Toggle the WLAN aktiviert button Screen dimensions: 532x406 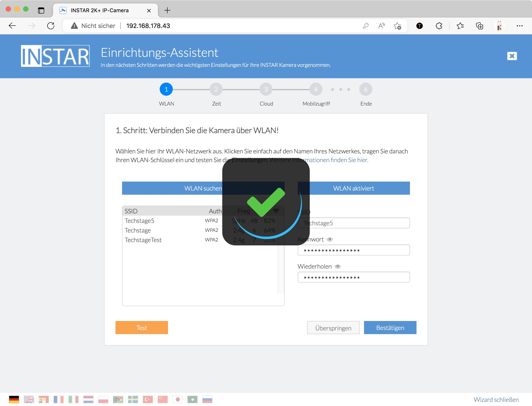(x=353, y=188)
